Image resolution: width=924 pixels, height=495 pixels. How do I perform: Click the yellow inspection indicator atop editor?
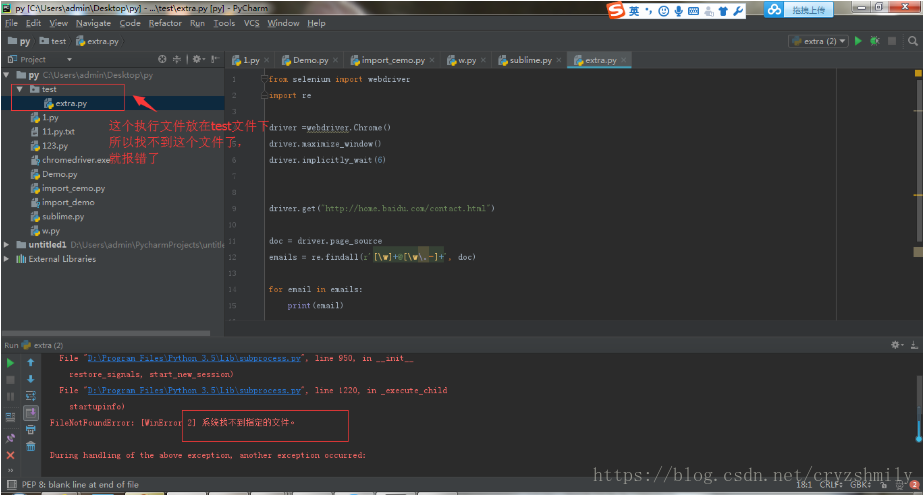click(x=918, y=74)
